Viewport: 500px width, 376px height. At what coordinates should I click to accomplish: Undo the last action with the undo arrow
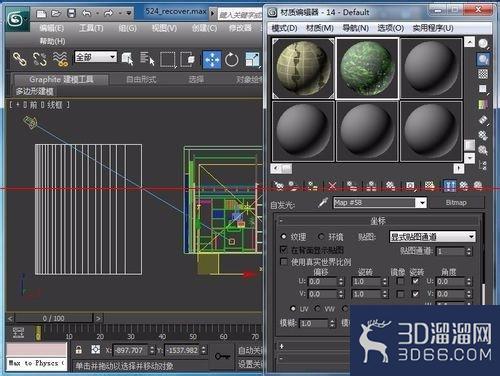point(87,13)
